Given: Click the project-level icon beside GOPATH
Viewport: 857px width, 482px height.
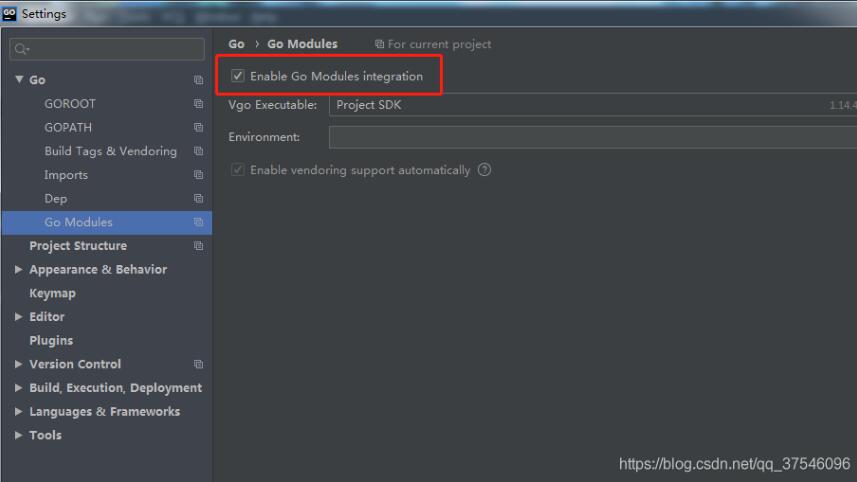Looking at the screenshot, I should pyautogui.click(x=198, y=128).
